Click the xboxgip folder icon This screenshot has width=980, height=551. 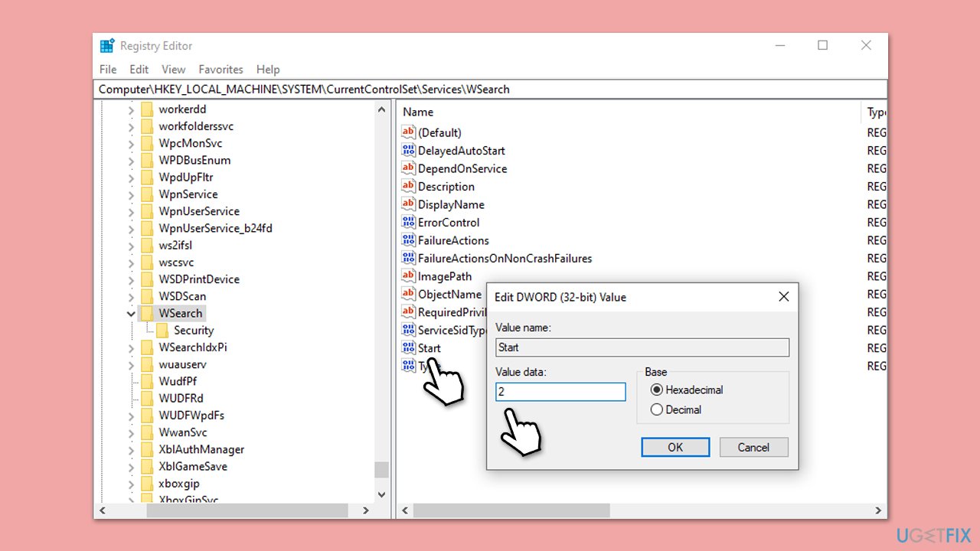pyautogui.click(x=147, y=483)
